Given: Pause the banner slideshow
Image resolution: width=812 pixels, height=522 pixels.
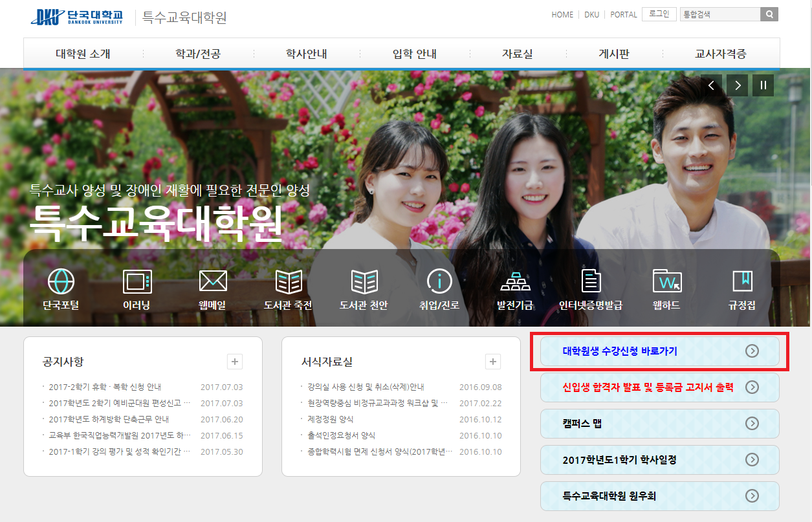Looking at the screenshot, I should click(763, 85).
